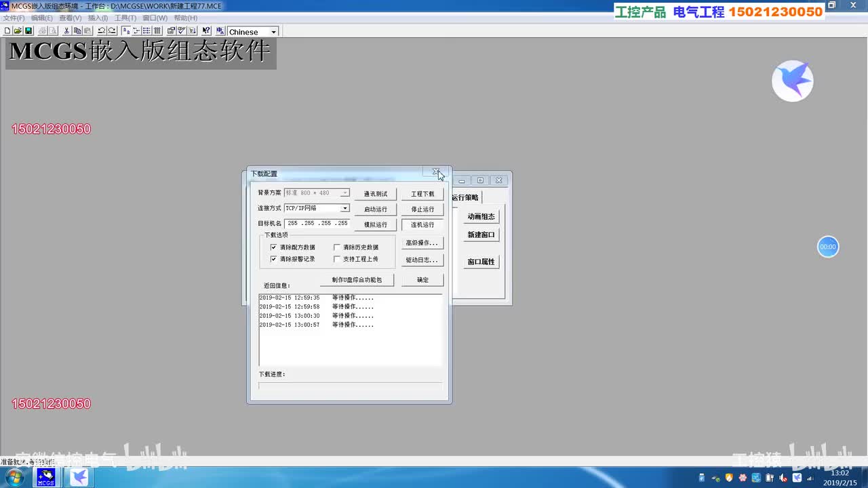Click the Open project folder icon
The image size is (868, 488).
click(18, 31)
